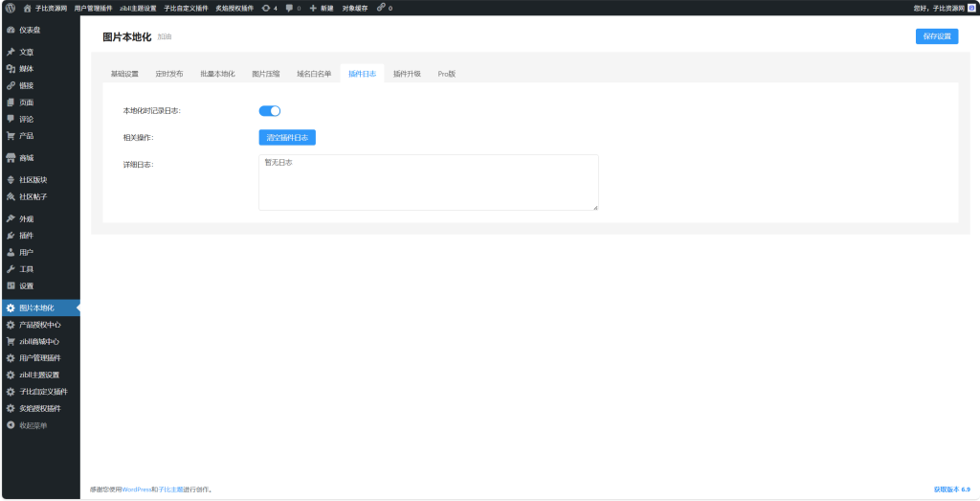This screenshot has height=501, width=980.
Task: Click the 保存设置 button
Action: pos(936,36)
